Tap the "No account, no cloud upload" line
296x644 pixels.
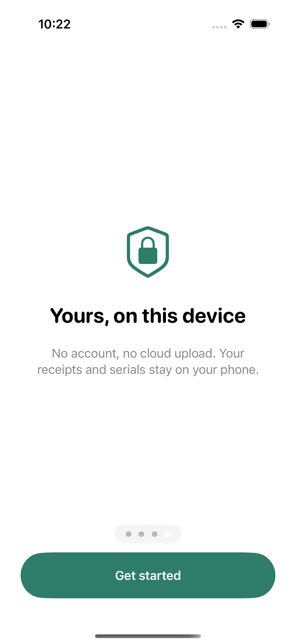133,353
